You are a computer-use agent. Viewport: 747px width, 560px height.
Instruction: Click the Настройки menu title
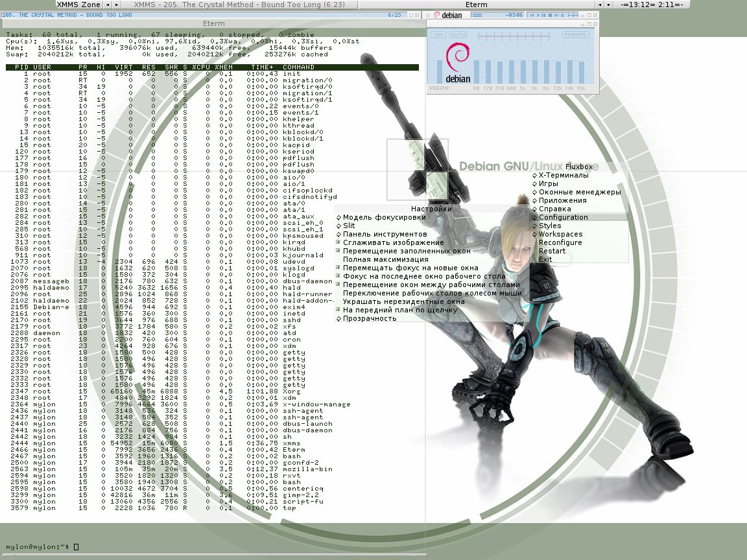[432, 209]
